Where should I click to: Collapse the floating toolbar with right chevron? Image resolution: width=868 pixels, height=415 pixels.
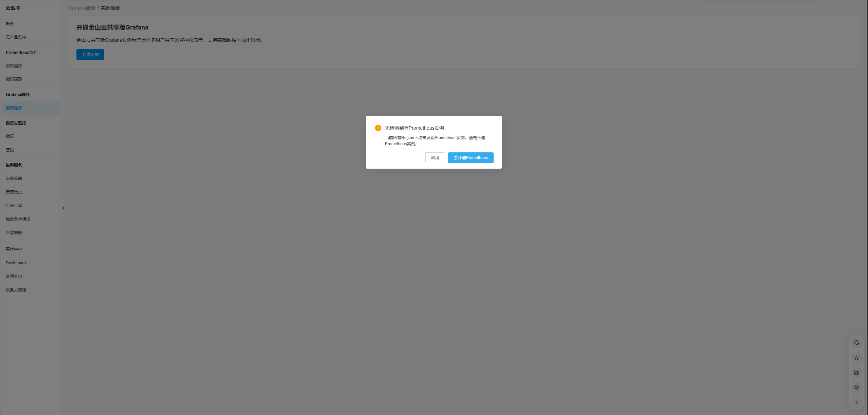[x=856, y=402]
